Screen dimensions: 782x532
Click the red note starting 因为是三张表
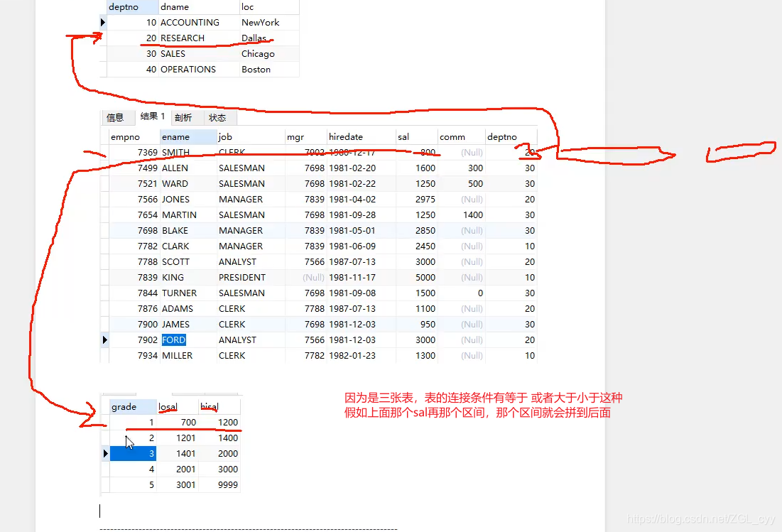483,398
